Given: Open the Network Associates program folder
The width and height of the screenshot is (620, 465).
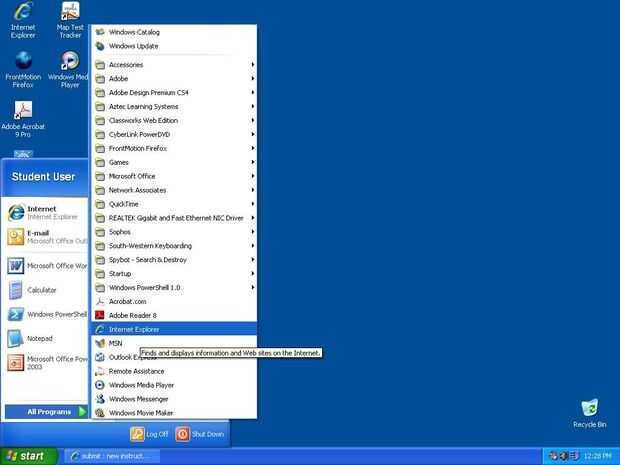Looking at the screenshot, I should point(174,190).
